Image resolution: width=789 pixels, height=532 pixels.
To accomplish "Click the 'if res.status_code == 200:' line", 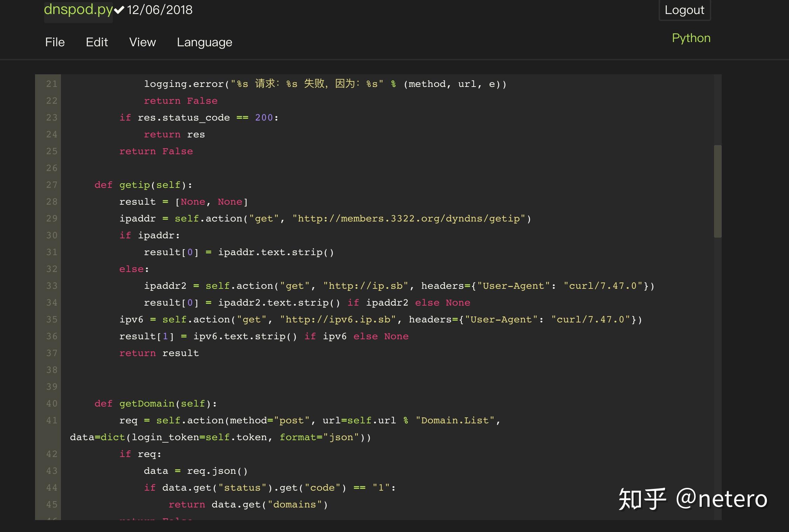I will point(199,118).
